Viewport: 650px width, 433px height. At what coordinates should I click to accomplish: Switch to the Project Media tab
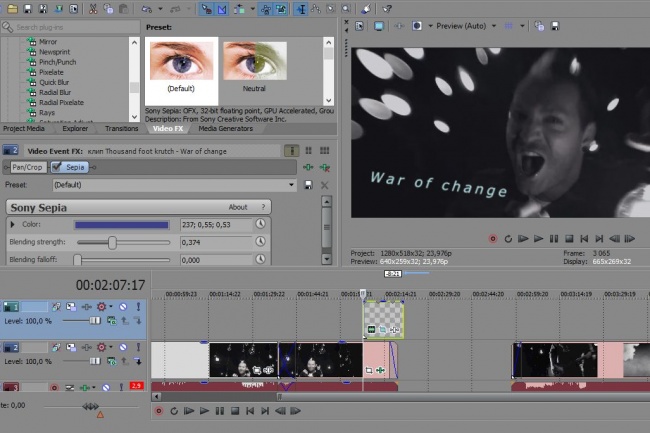point(24,128)
